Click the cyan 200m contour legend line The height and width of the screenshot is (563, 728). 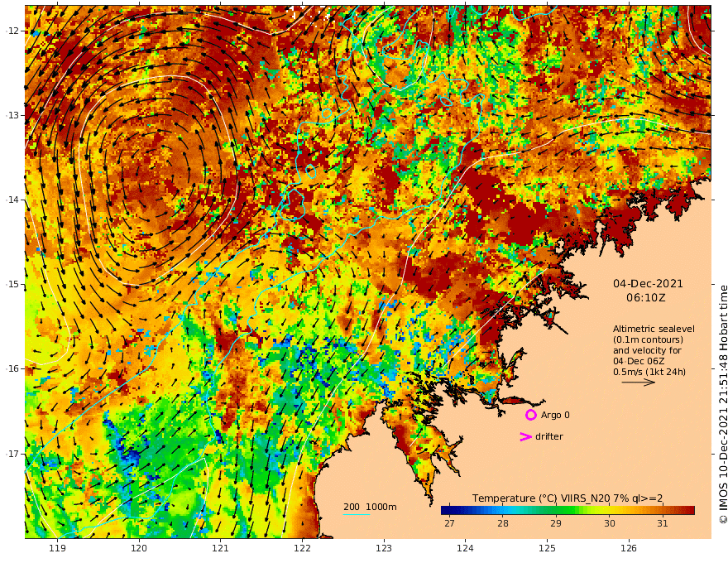click(356, 514)
